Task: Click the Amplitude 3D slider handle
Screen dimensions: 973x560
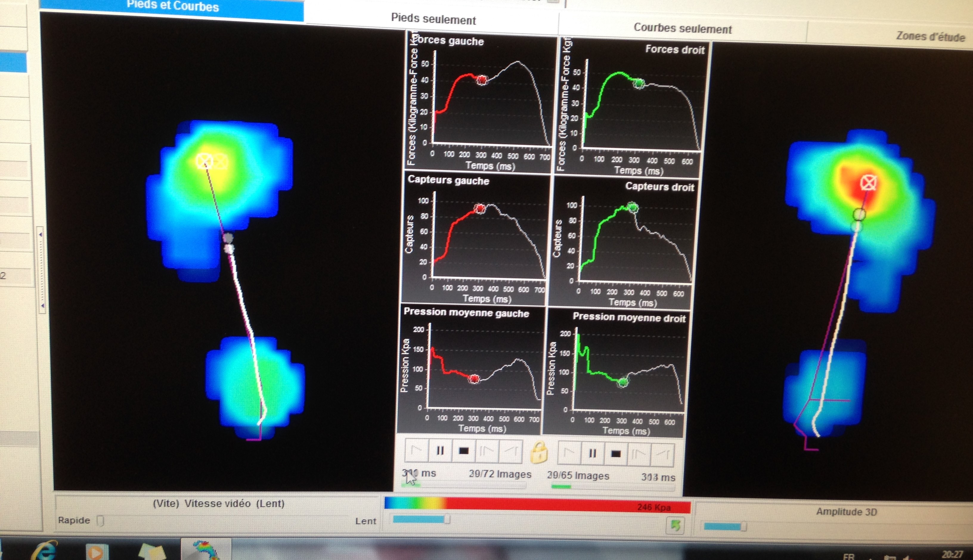Action: (x=743, y=527)
